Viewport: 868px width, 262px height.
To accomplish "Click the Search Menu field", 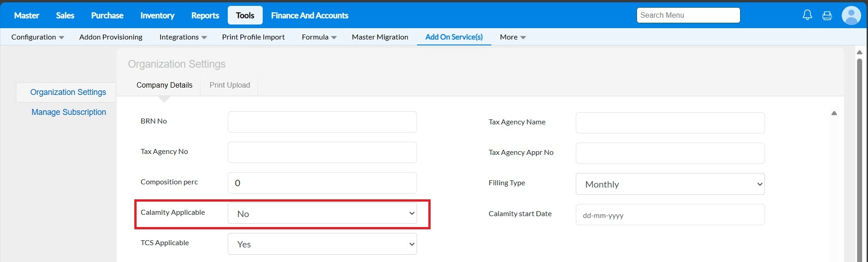I will click(x=688, y=15).
